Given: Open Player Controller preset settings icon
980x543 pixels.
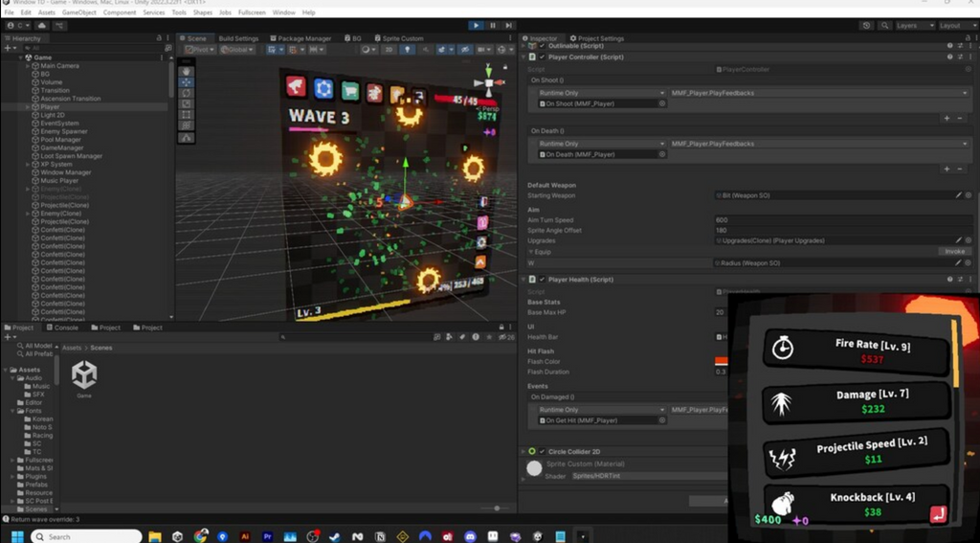Looking at the screenshot, I should click(960, 57).
